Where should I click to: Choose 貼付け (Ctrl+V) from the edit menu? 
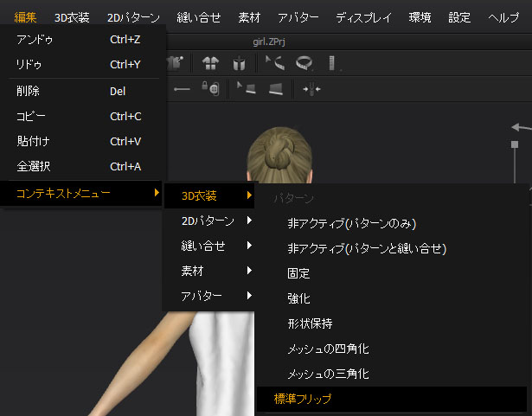tap(83, 142)
